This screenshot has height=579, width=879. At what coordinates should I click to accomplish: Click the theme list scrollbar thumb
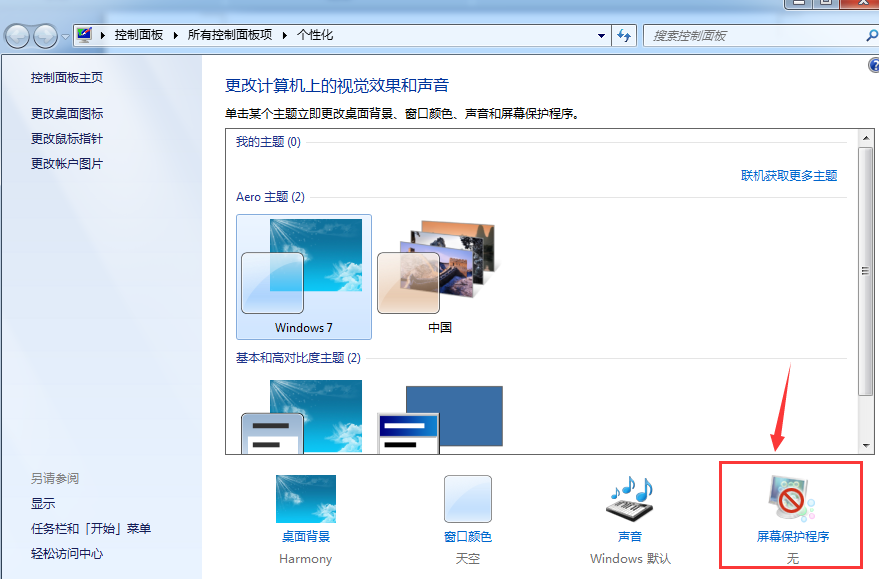click(x=866, y=271)
